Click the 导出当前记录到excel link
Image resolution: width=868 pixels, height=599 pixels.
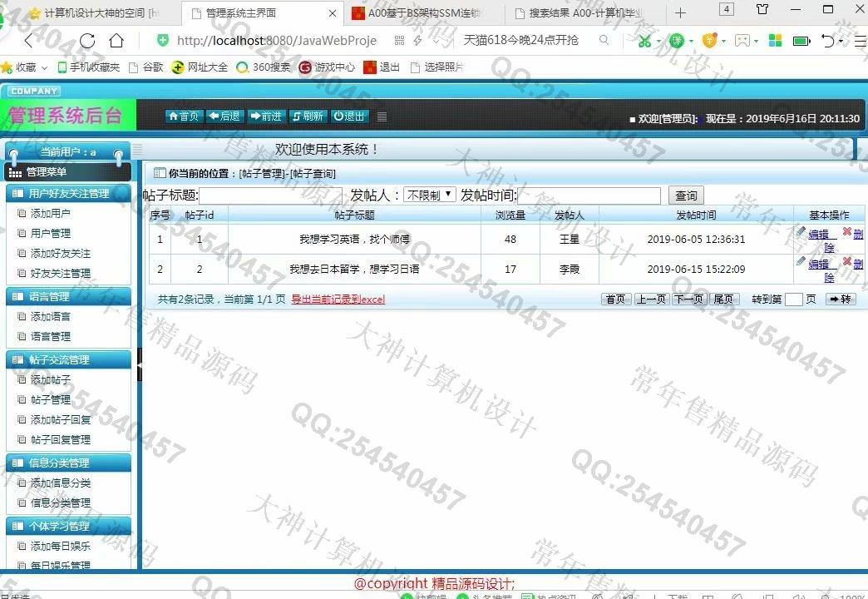338,299
